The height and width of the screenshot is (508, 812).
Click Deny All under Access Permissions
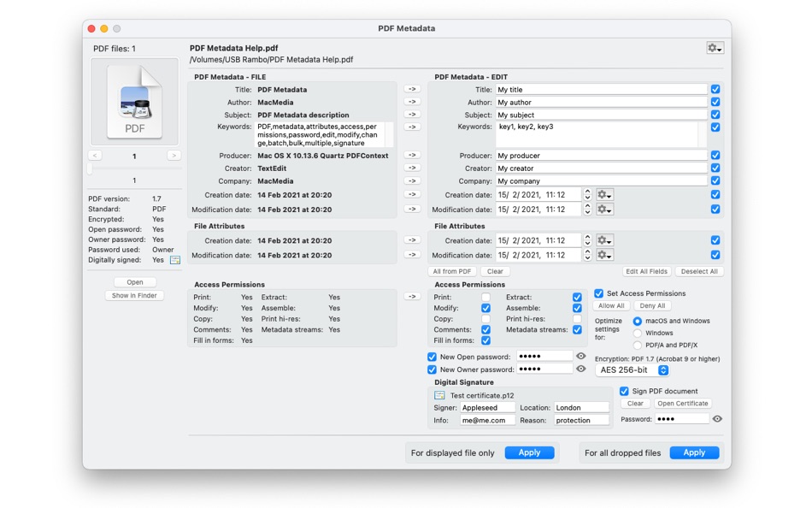(x=654, y=304)
